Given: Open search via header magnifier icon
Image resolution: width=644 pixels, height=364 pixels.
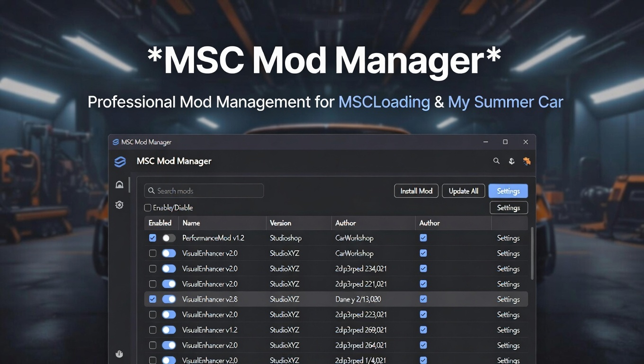Looking at the screenshot, I should (496, 161).
